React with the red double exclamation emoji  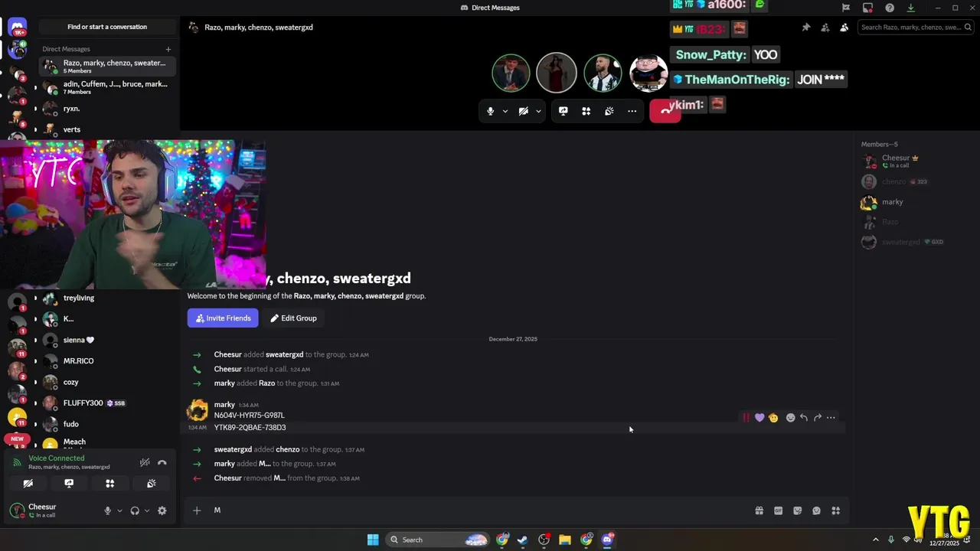(746, 418)
